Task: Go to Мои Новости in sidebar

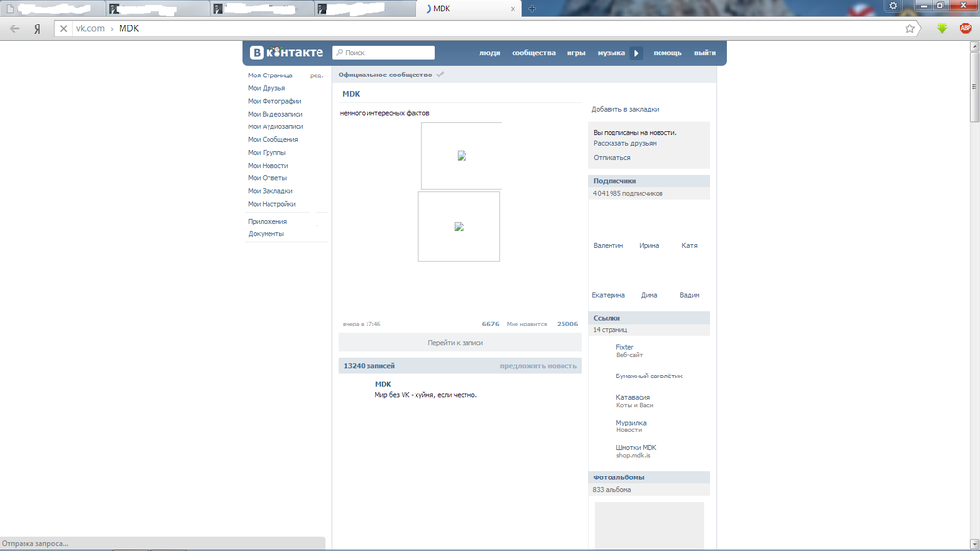Action: 268,166
